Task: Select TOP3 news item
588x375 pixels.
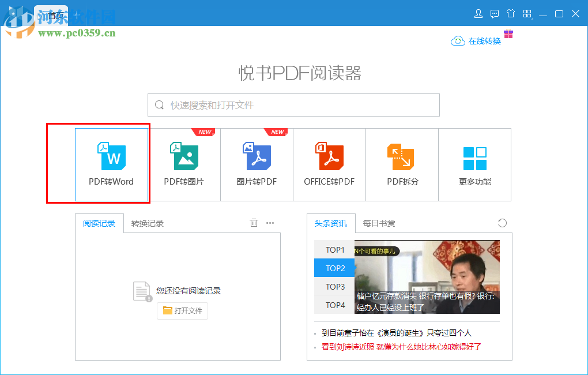Action: coord(334,286)
